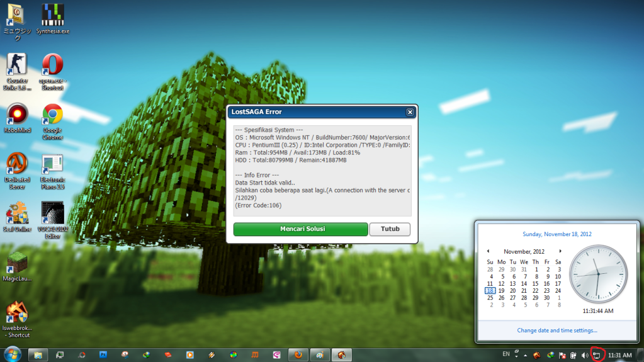Select date 22 in the calendar
Viewport: 644px width, 362px height.
tap(535, 290)
